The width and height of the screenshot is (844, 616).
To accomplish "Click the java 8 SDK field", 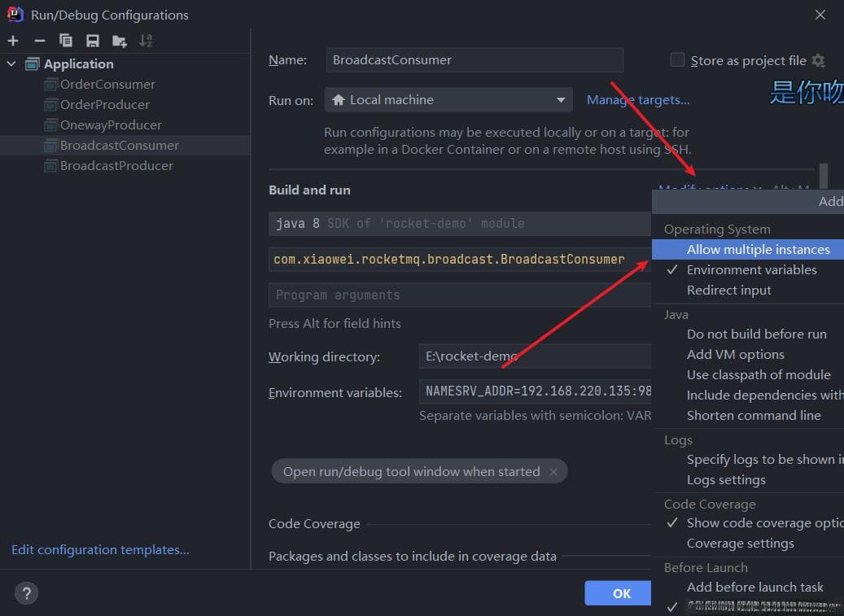I will click(x=460, y=224).
